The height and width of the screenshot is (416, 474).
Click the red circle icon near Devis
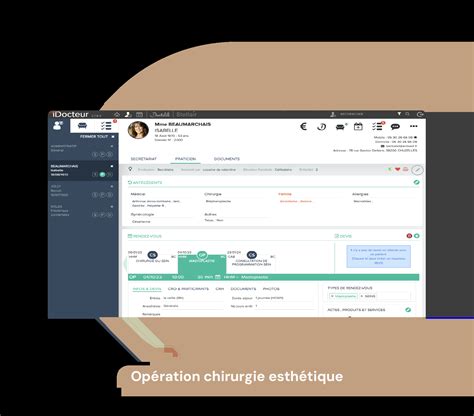[409, 236]
